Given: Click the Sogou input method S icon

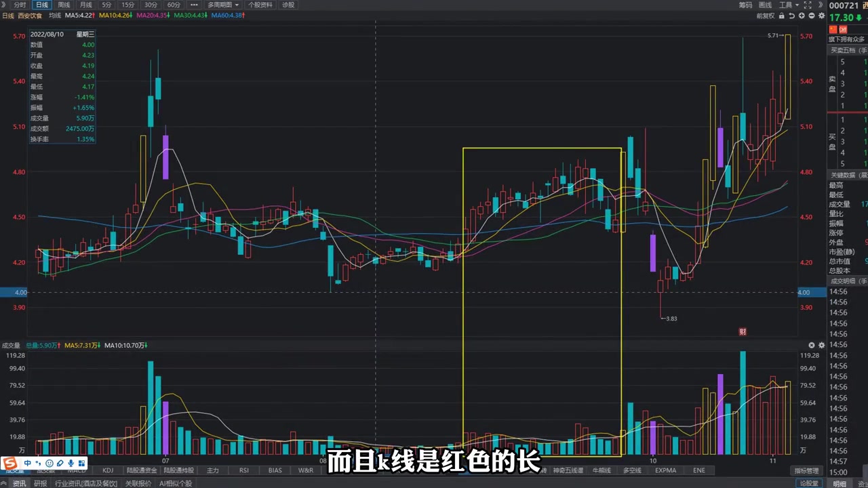Looking at the screenshot, I should pos(9,464).
